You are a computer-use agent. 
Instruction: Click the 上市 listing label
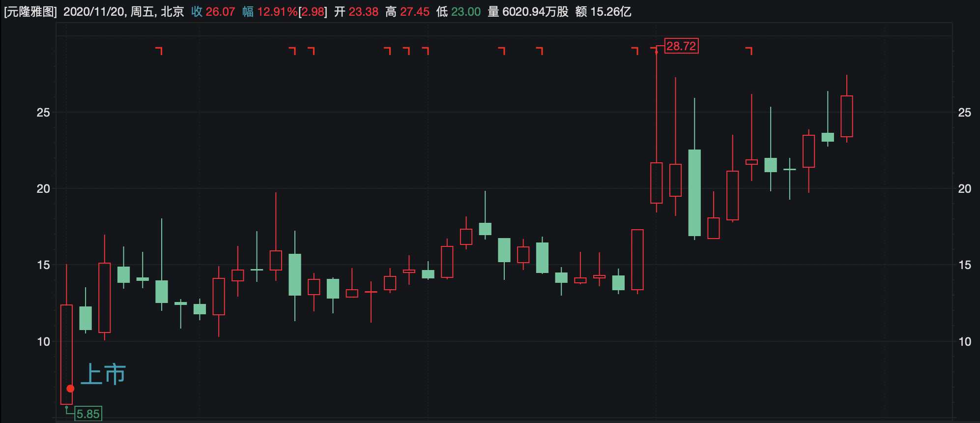pyautogui.click(x=103, y=374)
